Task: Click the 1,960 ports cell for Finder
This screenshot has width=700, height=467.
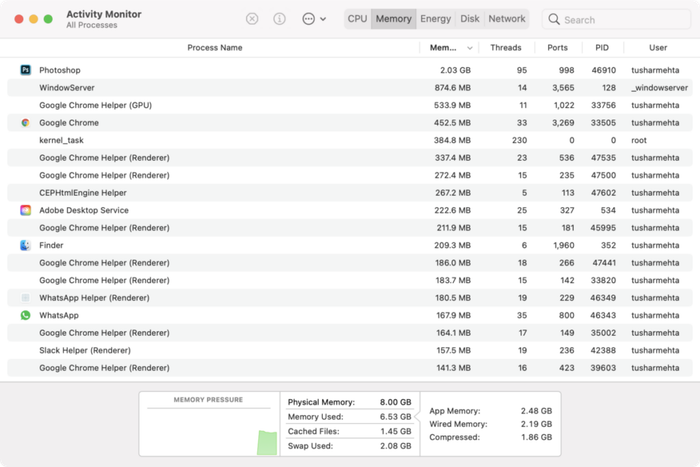Action: 563,245
